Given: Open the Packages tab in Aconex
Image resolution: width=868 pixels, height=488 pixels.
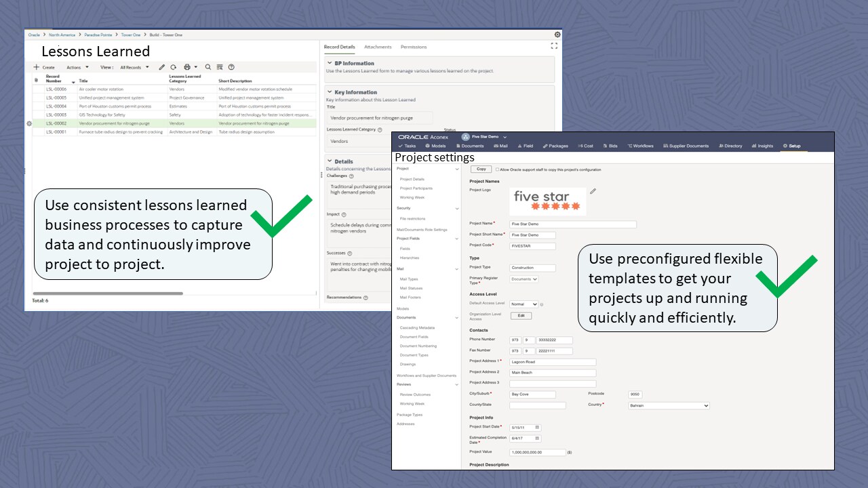Looking at the screenshot, I should click(555, 146).
